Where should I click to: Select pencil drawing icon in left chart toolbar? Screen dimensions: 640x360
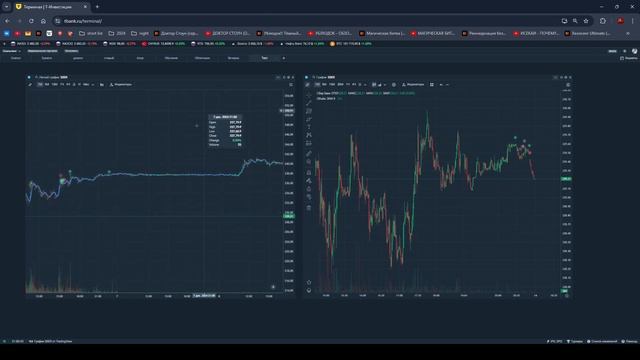[x=30, y=84]
